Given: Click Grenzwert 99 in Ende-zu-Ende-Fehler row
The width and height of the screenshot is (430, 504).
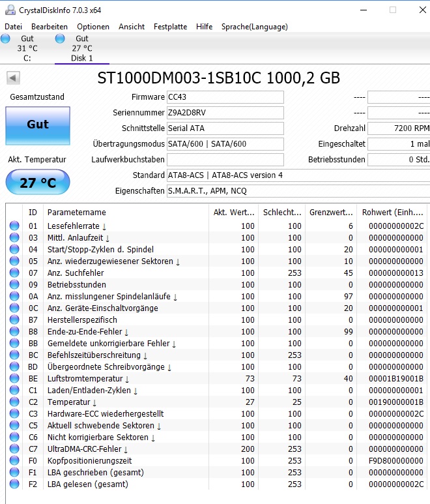Looking at the screenshot, I should click(x=349, y=331).
